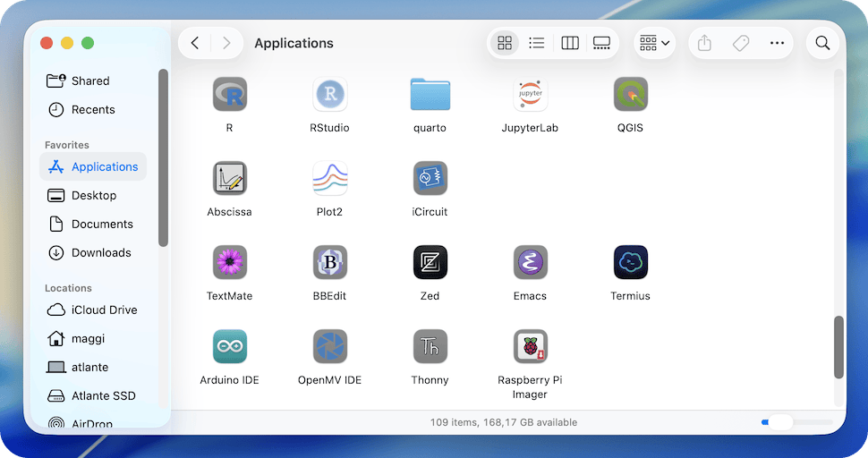This screenshot has height=458, width=868.
Task: Click the "Arduino IDE" name label
Action: pos(229,380)
